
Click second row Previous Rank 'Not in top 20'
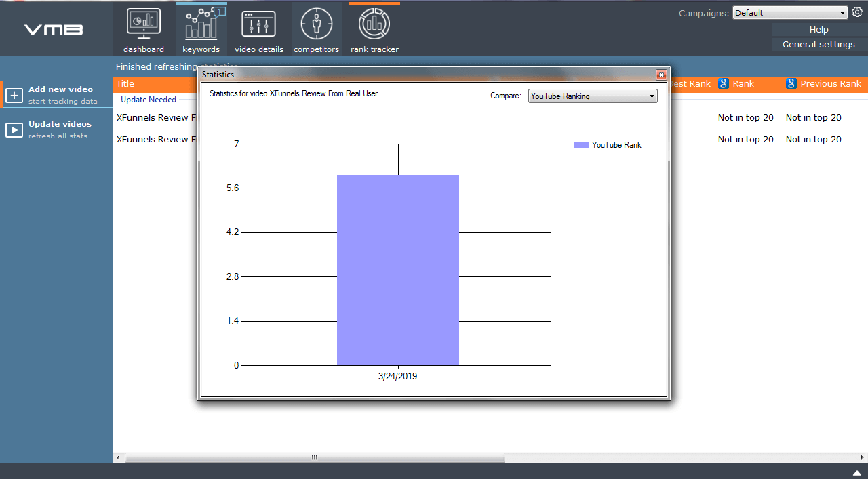click(x=814, y=140)
